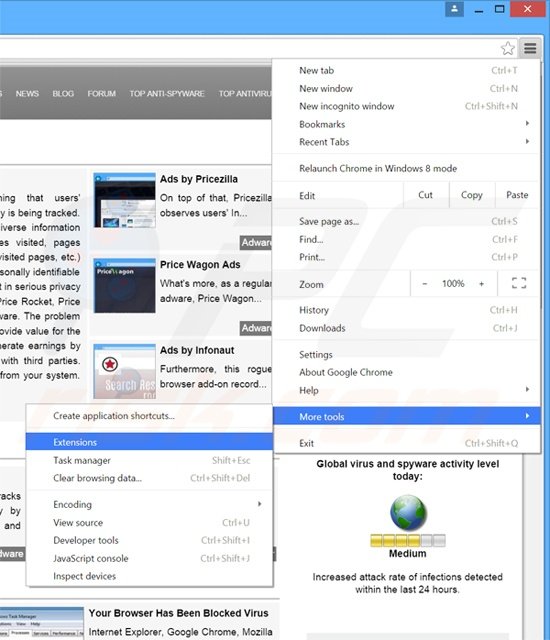Click Adware tag under Pricezilla article
This screenshot has width=550, height=640.
(256, 242)
